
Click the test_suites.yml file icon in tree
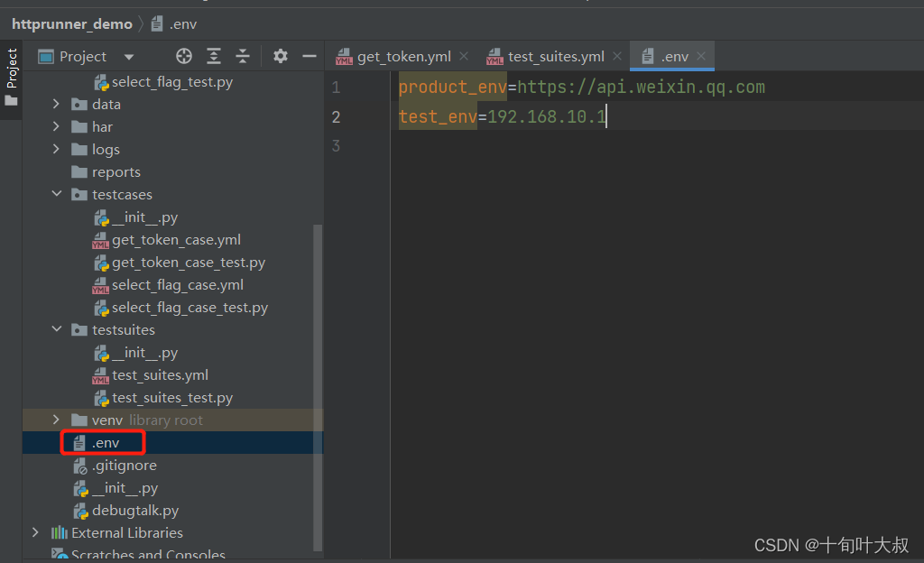(x=101, y=375)
